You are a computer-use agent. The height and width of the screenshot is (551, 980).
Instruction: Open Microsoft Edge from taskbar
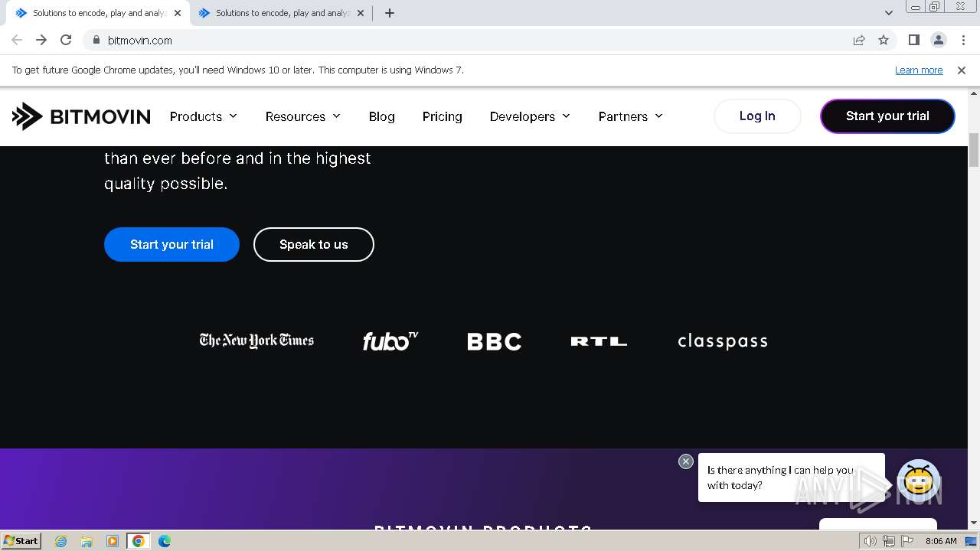pos(165,541)
